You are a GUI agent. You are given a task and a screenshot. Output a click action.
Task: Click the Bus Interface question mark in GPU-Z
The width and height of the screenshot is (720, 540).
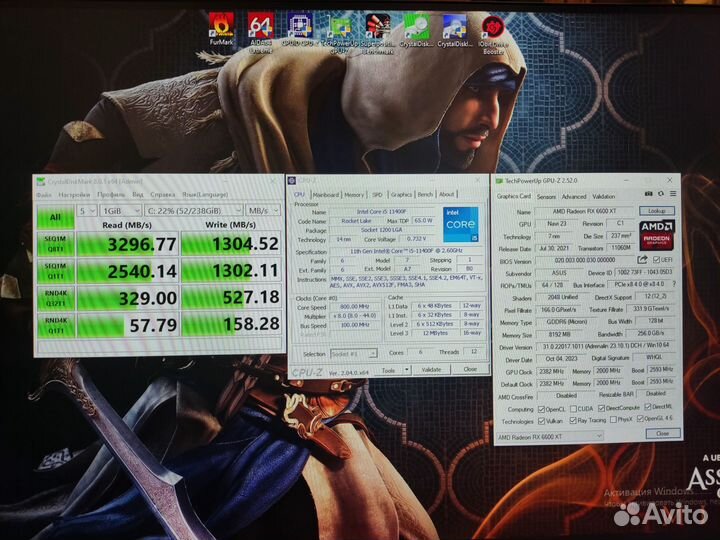pos(674,284)
